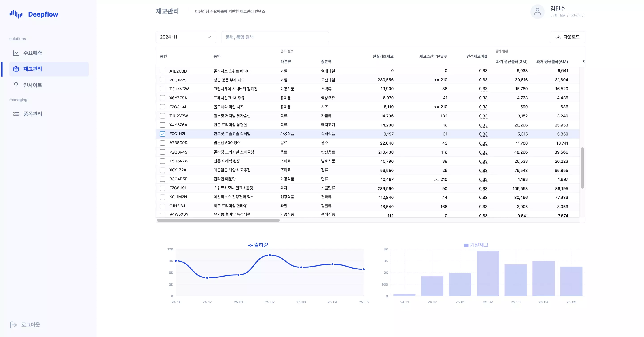This screenshot has width=644, height=337.
Task: Select checkbox for 콜라킹 오리지널 스파클링
Action: tap(163, 152)
